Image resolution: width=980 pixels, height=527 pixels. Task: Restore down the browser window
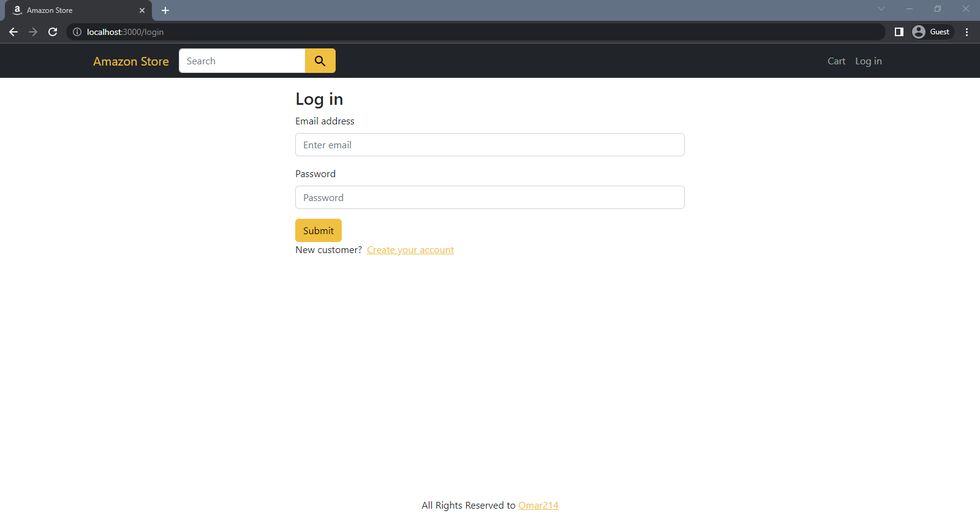click(x=938, y=9)
